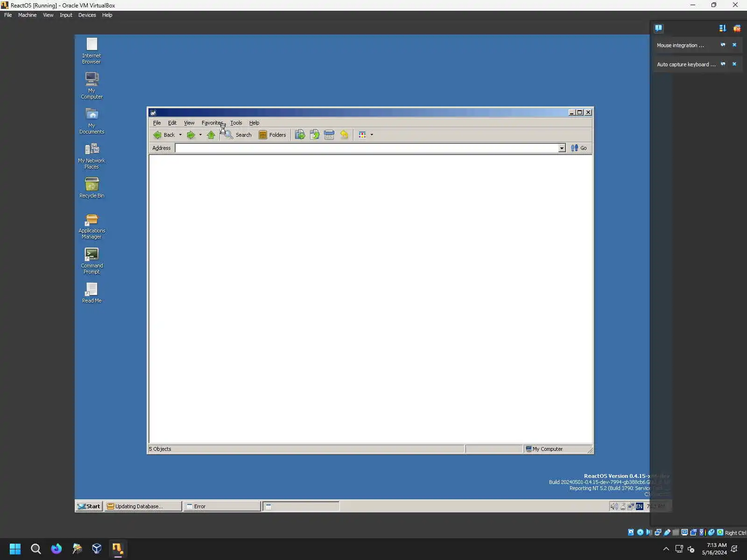Screen dimensions: 747x560
Task: Open the explorer File menu
Action: [x=157, y=123]
